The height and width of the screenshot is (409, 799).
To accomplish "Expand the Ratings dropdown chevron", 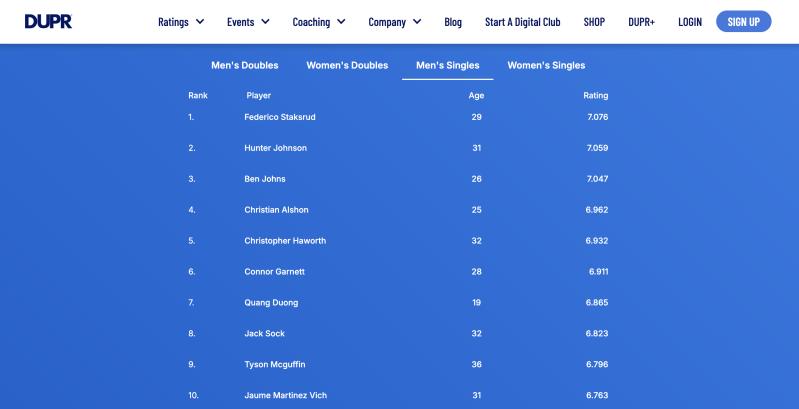I will pyautogui.click(x=200, y=22).
